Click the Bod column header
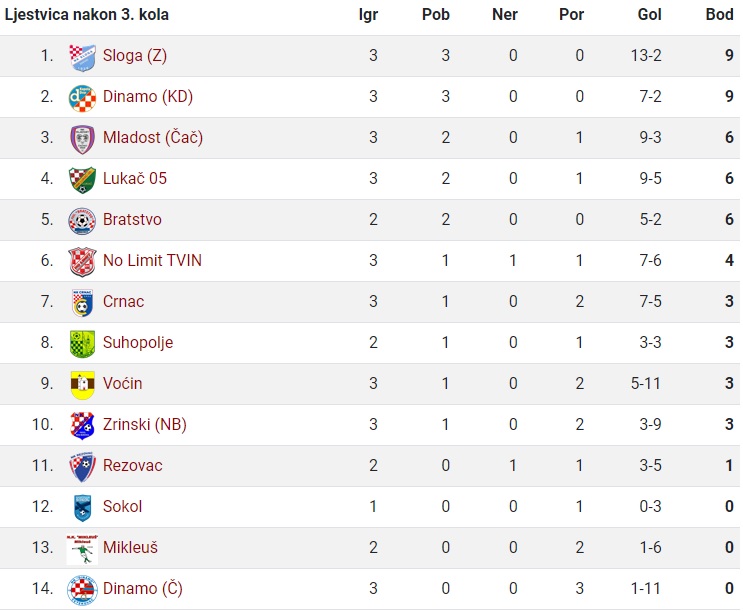 point(719,14)
